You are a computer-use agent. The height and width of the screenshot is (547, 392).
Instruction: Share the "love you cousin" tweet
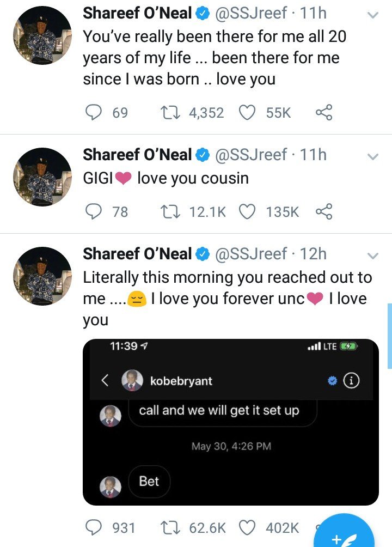coord(324,211)
